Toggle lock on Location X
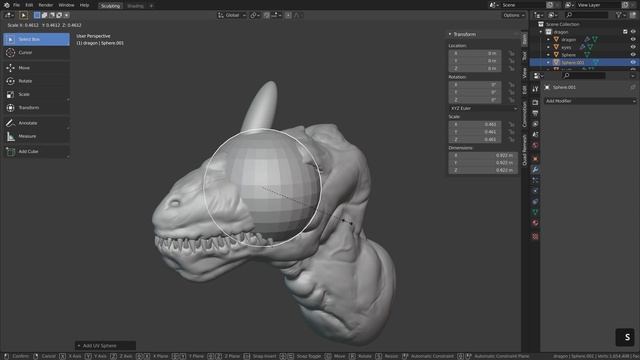This screenshot has width=640, height=360. coord(511,53)
